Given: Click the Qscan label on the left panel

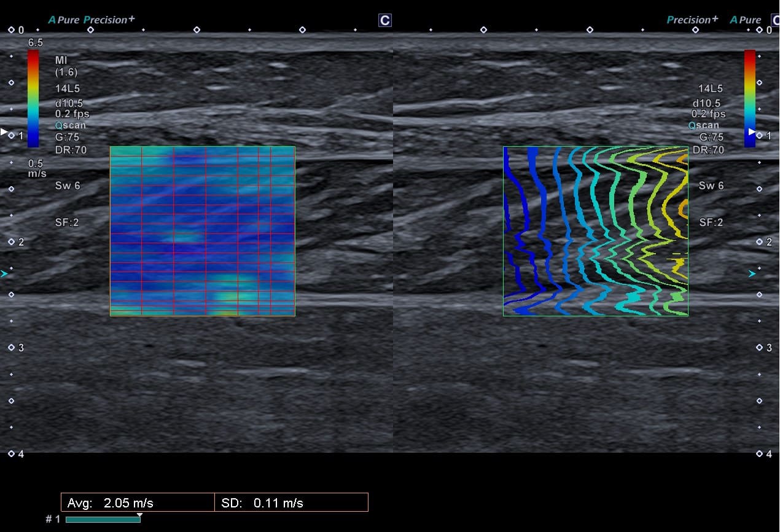Looking at the screenshot, I should [x=71, y=125].
